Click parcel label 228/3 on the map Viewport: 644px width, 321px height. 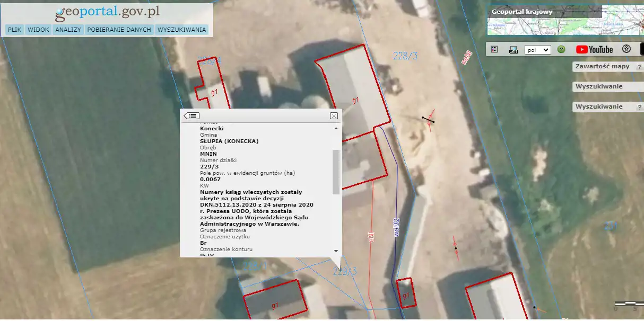[x=405, y=56]
